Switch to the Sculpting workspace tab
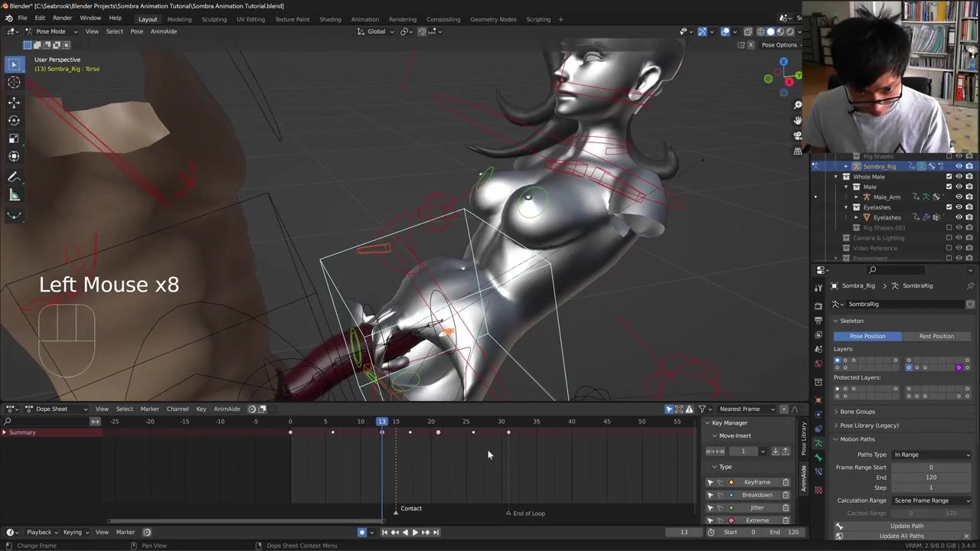The height and width of the screenshot is (551, 980). [x=214, y=19]
